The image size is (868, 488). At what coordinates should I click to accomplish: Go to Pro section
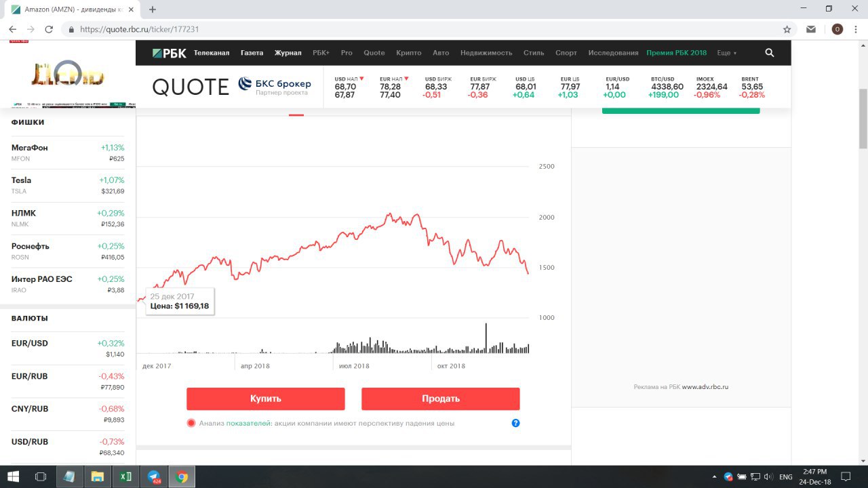click(x=347, y=53)
